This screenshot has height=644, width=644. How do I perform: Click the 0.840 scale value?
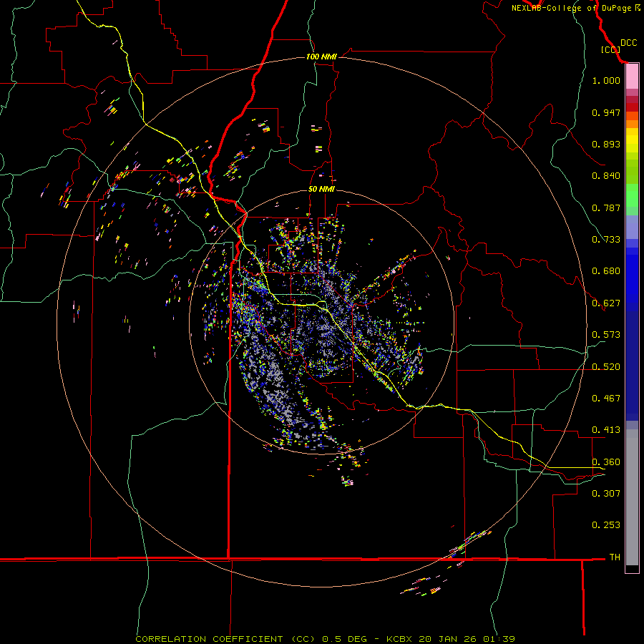pos(606,176)
